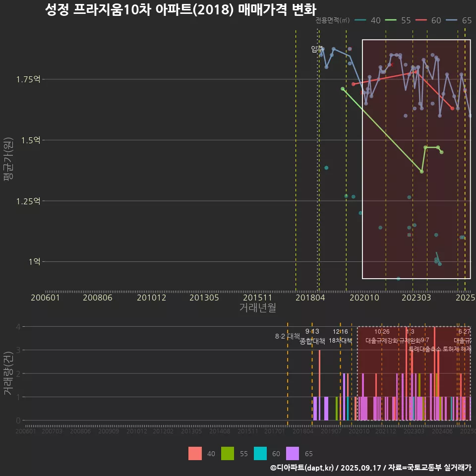Click the 9·13 종합대책 policy marker label
Image resolution: width=476 pixels, height=476 pixels.
point(312,336)
